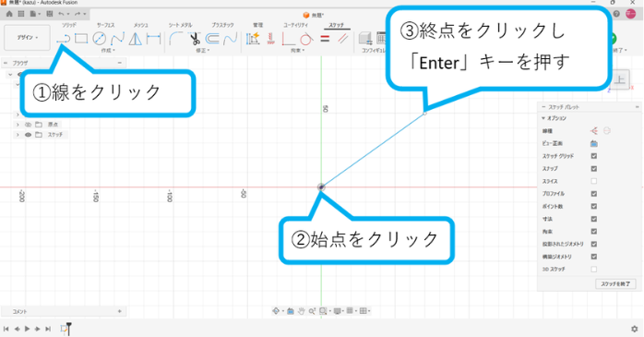Toggle the Projected Geometry checkbox
The image size is (644, 337).
click(594, 244)
